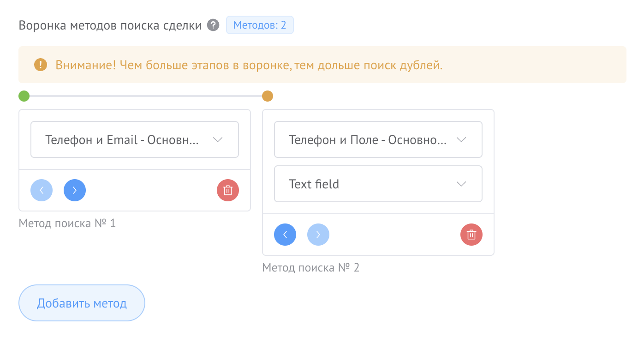Open the Телефон и Поле dropdown
The height and width of the screenshot is (338, 644).
coord(378,139)
